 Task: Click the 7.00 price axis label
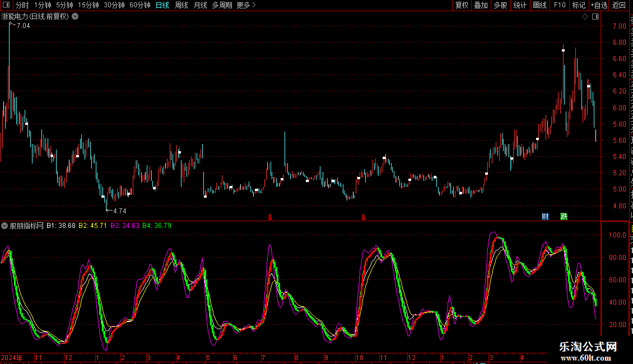(619, 26)
